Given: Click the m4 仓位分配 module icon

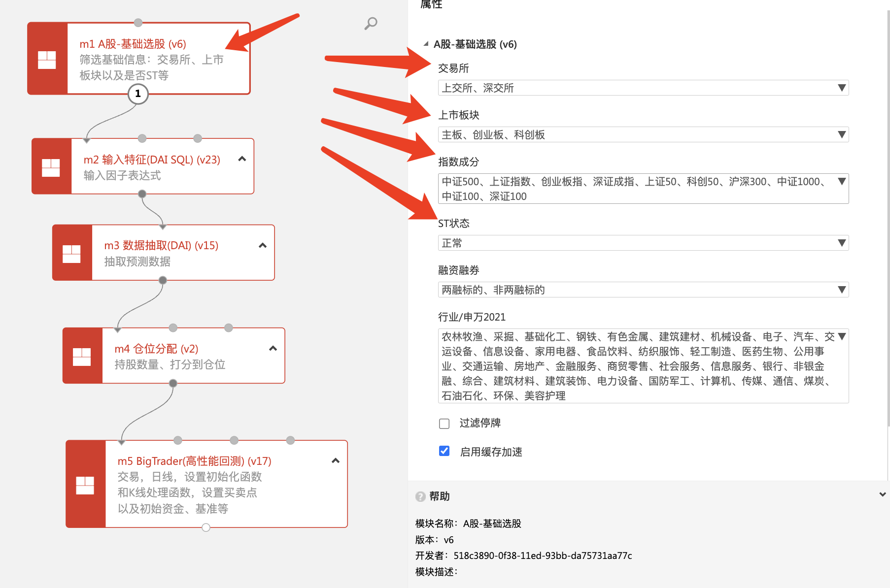Looking at the screenshot, I should (x=82, y=357).
